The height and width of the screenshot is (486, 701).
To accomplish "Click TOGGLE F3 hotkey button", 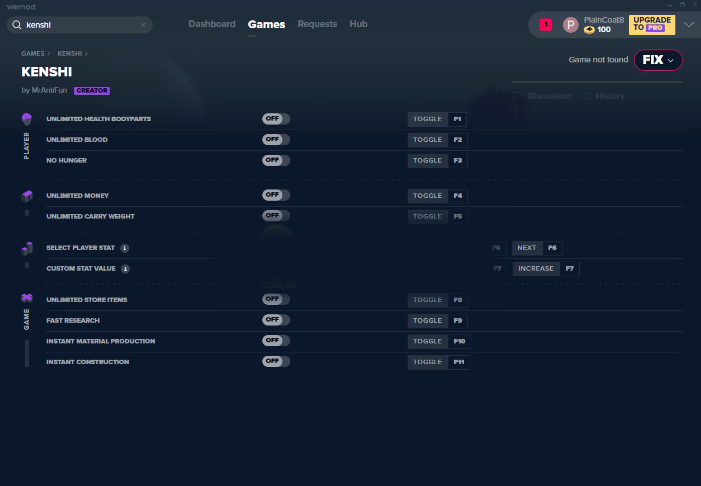I will [437, 161].
